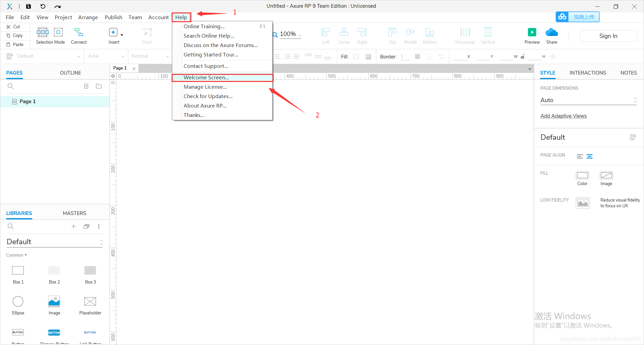
Task: Switch to the OUTLINE tab
Action: 71,73
